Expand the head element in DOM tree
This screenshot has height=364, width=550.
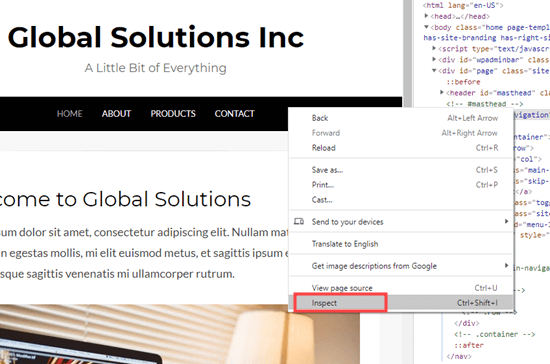426,16
